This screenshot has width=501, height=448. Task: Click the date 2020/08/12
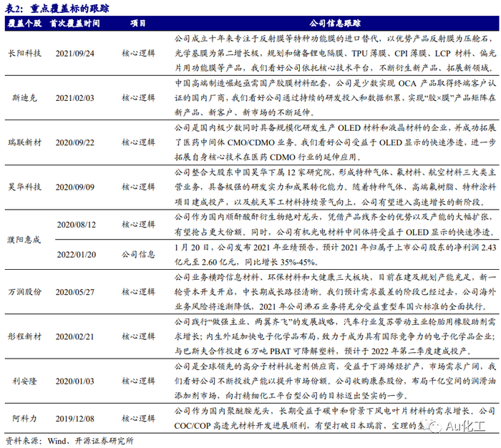(x=77, y=225)
